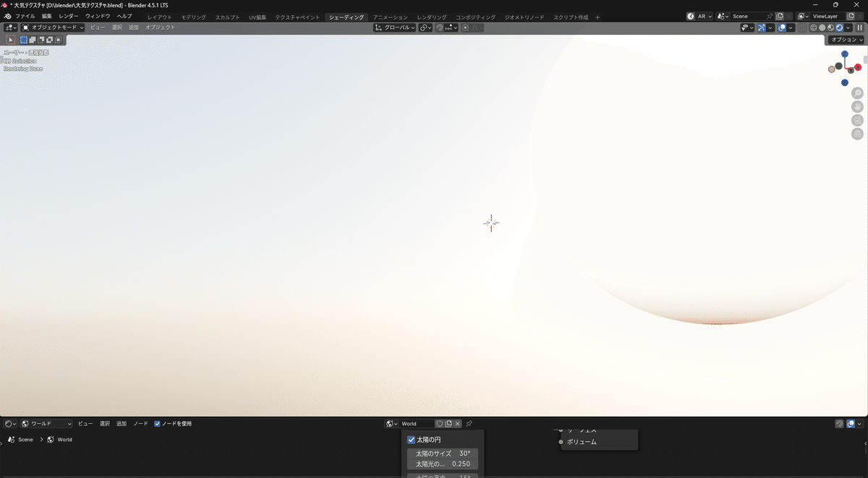Switch to the コンポジティング workspace tab
The width and height of the screenshot is (868, 478).
coord(475,17)
